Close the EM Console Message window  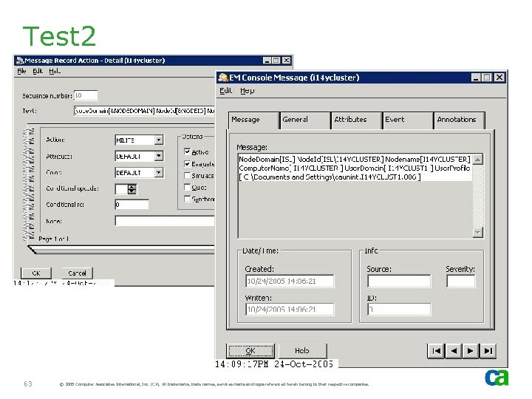(499, 78)
